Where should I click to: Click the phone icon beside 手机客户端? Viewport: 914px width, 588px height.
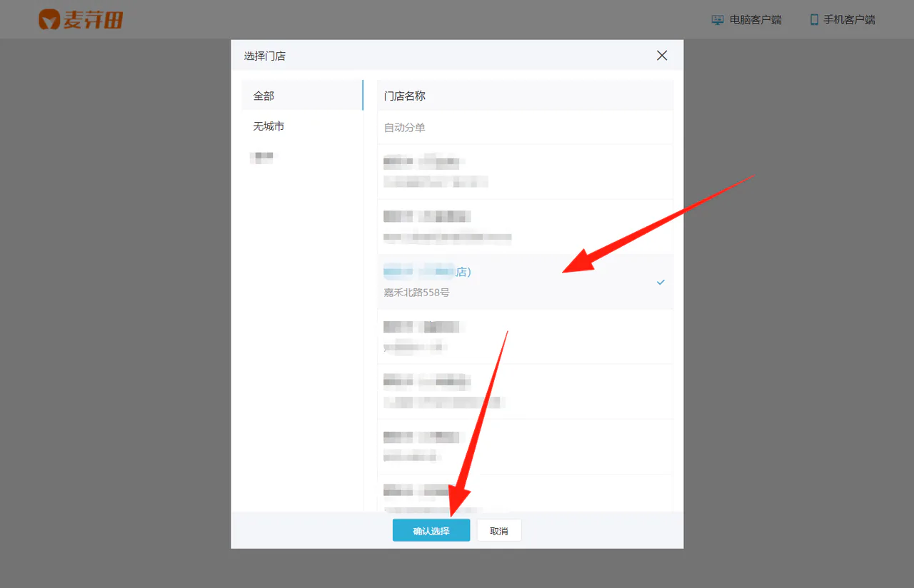pyautogui.click(x=814, y=20)
